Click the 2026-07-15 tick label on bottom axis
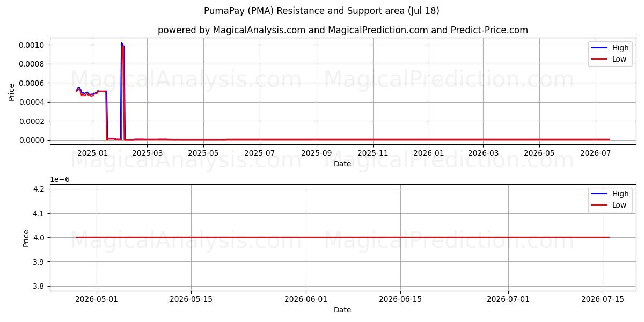Screen dimensions: 644x322 pyautogui.click(x=602, y=299)
